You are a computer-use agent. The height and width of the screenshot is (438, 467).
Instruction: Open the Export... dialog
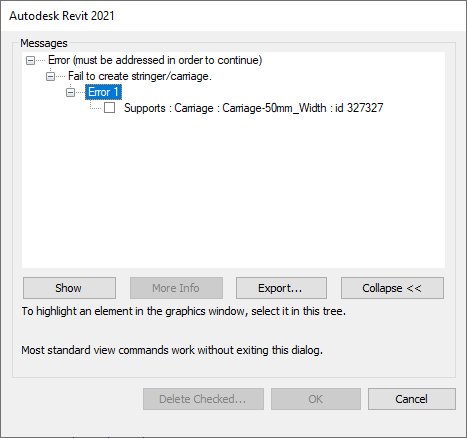coord(281,288)
